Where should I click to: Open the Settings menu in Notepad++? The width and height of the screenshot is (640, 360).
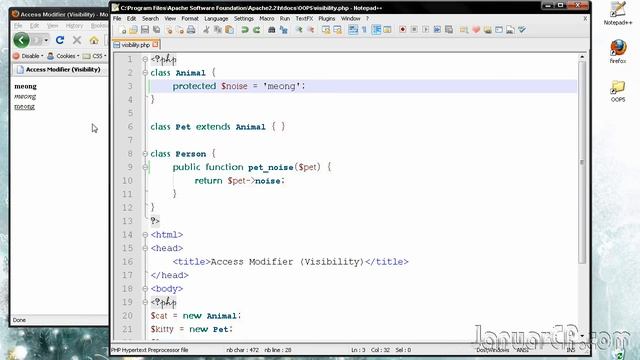[x=244, y=18]
